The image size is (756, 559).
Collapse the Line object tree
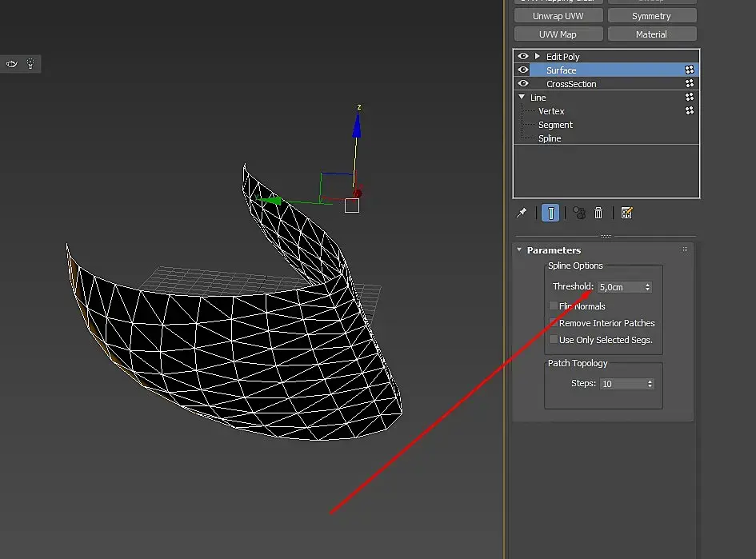coord(522,98)
